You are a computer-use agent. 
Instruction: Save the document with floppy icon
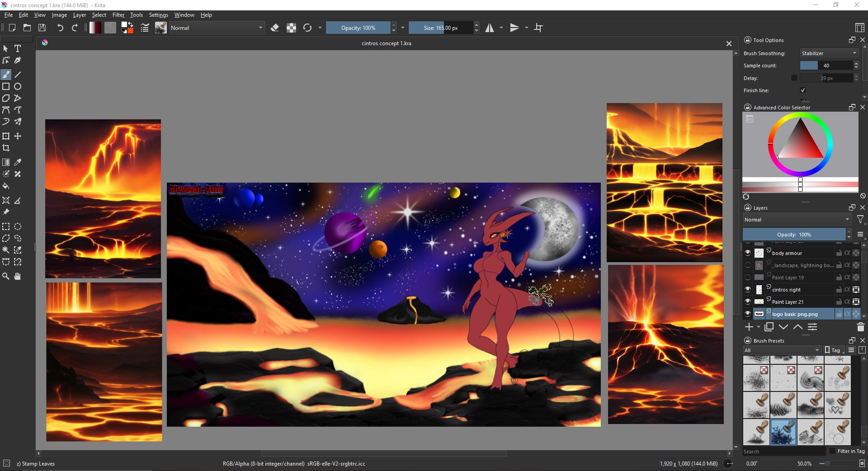[x=42, y=28]
